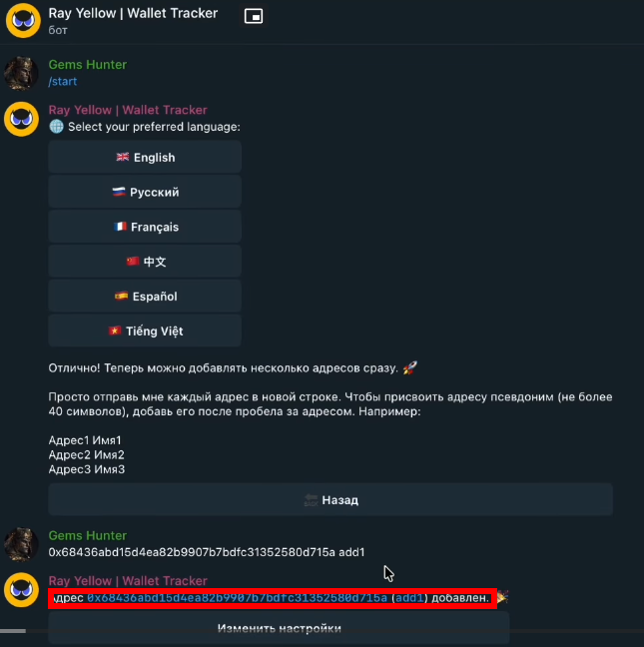This screenshot has width=644, height=647.
Task: Click the Ray Yellow bot avatar in header
Action: (x=22, y=20)
